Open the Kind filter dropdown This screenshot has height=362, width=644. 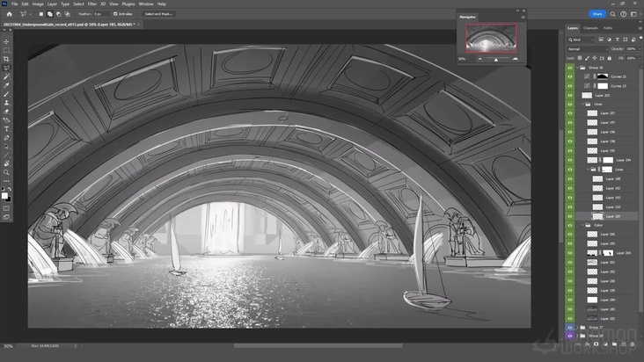(581, 40)
